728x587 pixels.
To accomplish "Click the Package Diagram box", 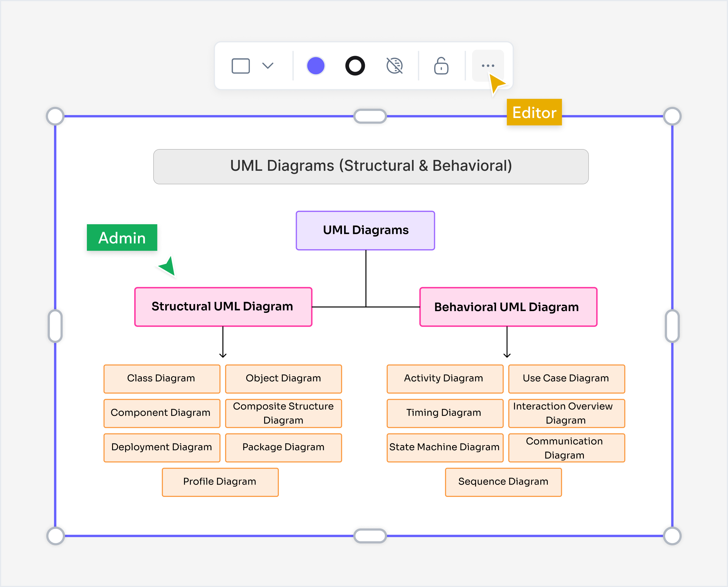I will click(x=284, y=448).
